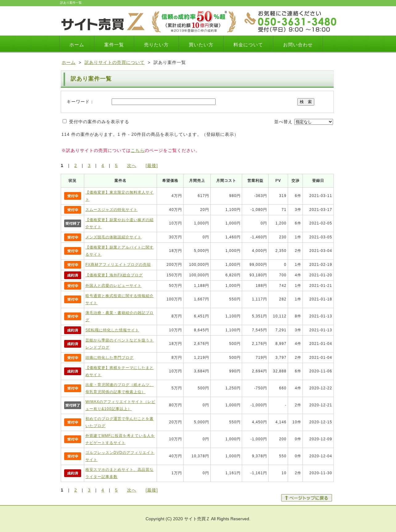
Task: Follow the ホーム breadcrumb link
Action: (68, 62)
